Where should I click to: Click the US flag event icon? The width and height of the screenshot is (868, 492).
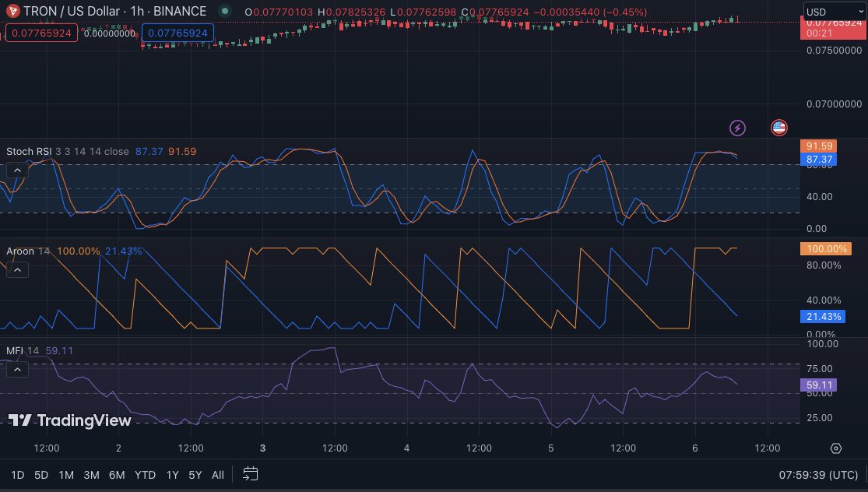778,128
